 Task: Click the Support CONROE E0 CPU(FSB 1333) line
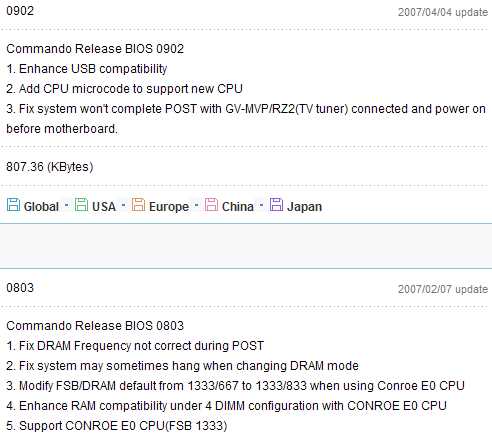117,426
